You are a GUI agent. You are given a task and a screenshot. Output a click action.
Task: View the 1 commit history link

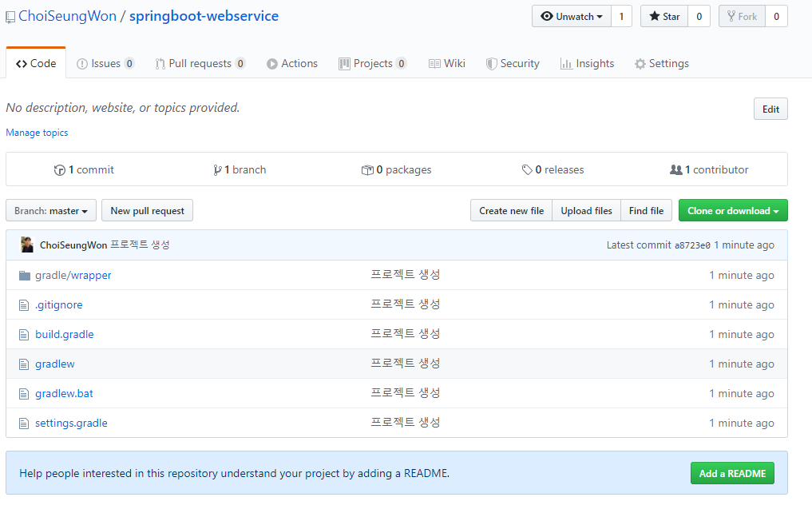(84, 170)
